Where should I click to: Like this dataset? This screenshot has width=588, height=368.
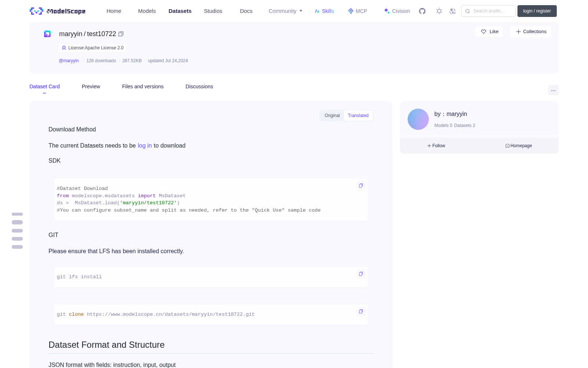[x=490, y=32]
